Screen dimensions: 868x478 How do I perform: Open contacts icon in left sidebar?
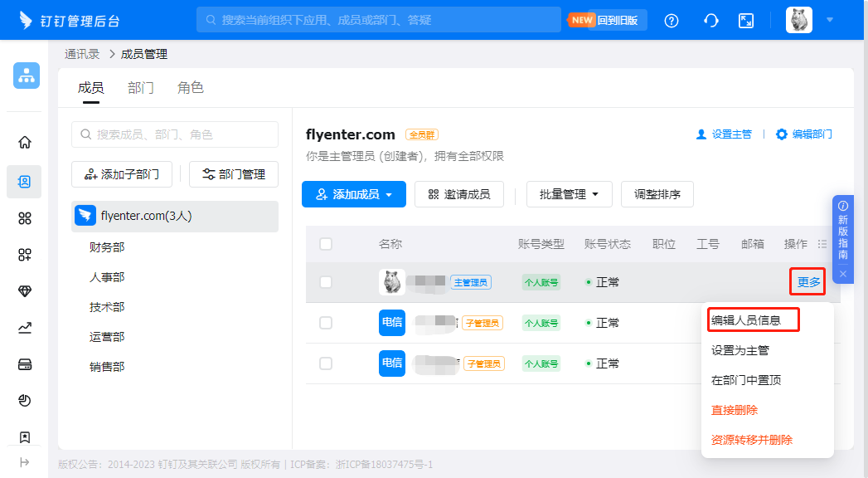tap(24, 182)
